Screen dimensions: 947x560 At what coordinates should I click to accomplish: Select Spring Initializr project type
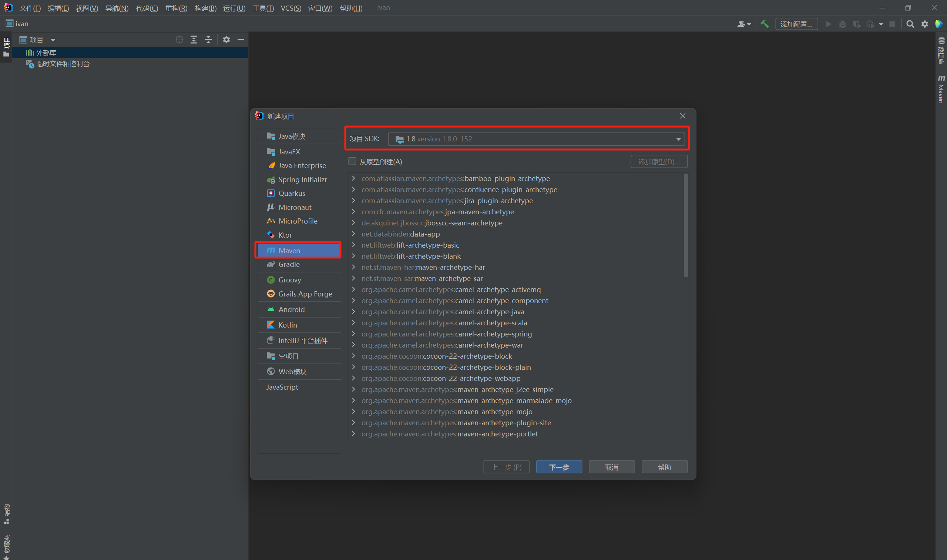299,180
